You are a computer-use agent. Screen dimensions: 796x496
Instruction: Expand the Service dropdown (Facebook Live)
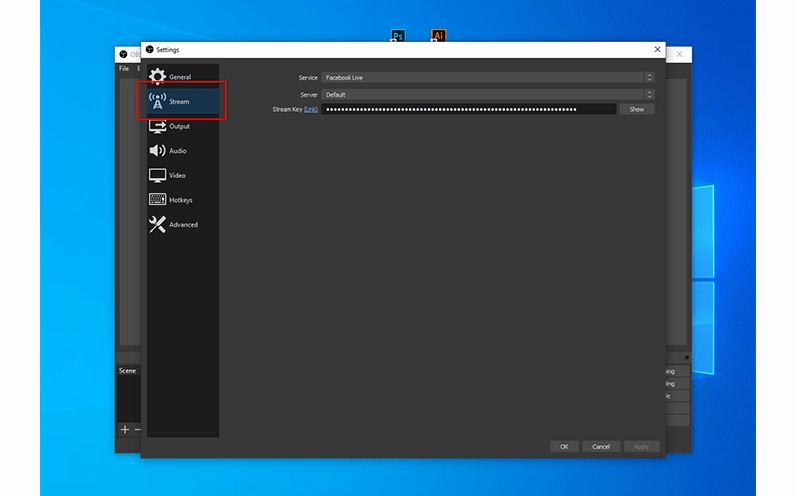tap(487, 77)
